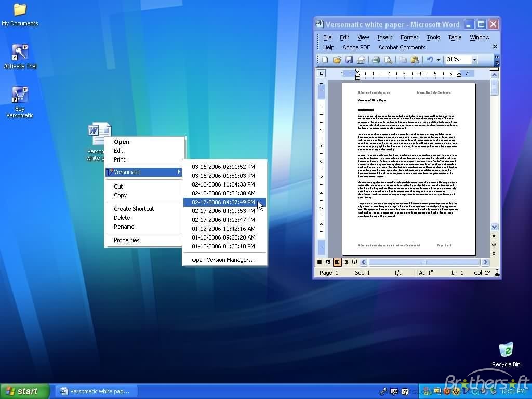Image resolution: width=532 pixels, height=399 pixels.
Task: Click the horizontal scrollbar left arrow in Word
Action: tap(363, 262)
